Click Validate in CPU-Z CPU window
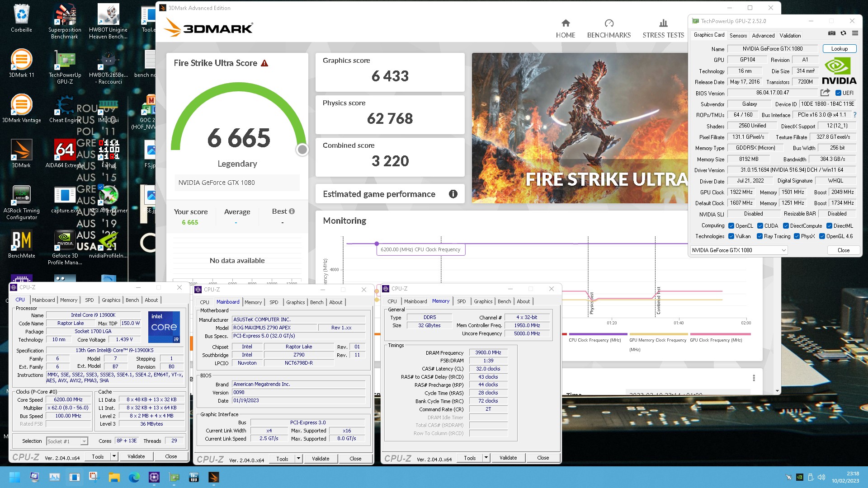Screen dimensions: 868x488 tap(136, 456)
